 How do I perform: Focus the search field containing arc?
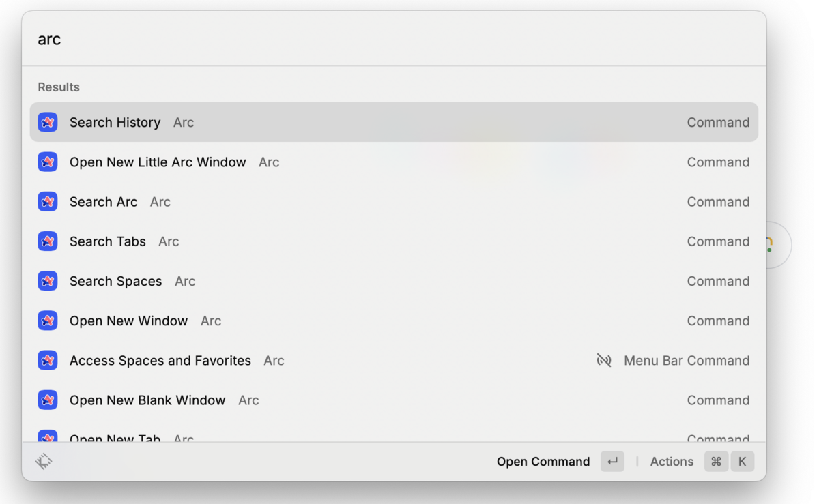(x=394, y=39)
